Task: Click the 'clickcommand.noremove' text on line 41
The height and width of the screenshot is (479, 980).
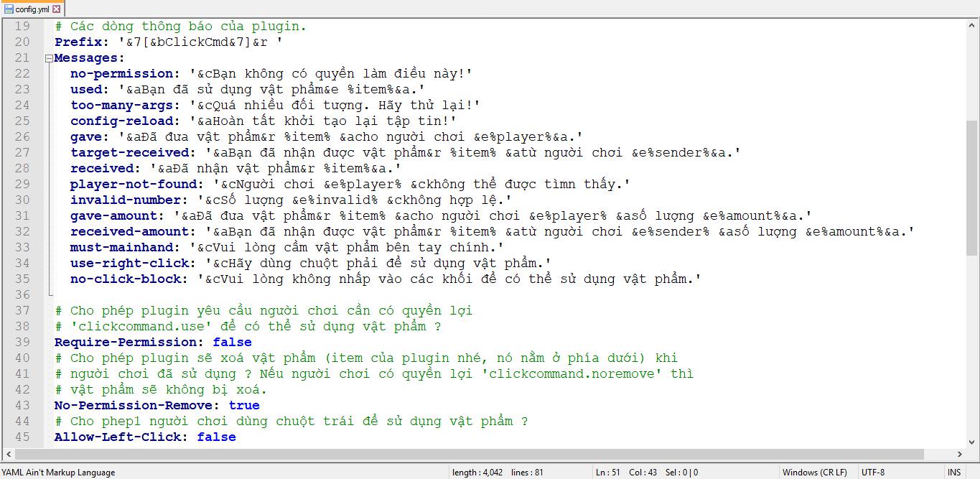Action: coord(571,374)
